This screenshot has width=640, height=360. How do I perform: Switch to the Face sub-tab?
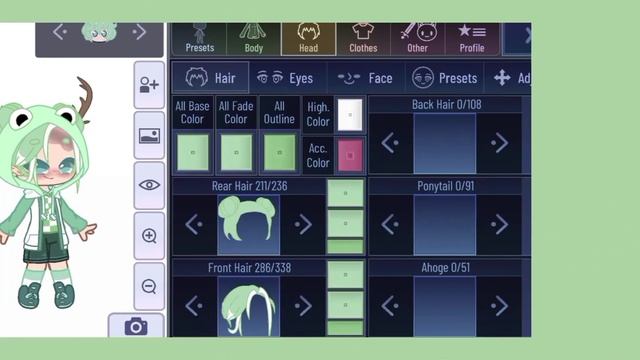point(365,78)
